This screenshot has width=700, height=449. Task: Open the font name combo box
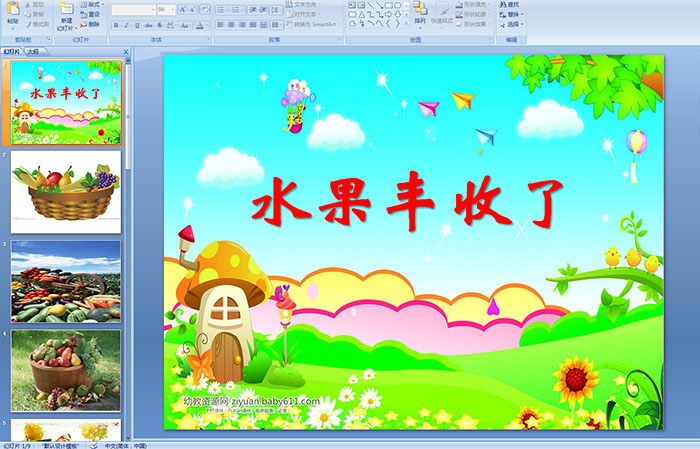(x=133, y=10)
